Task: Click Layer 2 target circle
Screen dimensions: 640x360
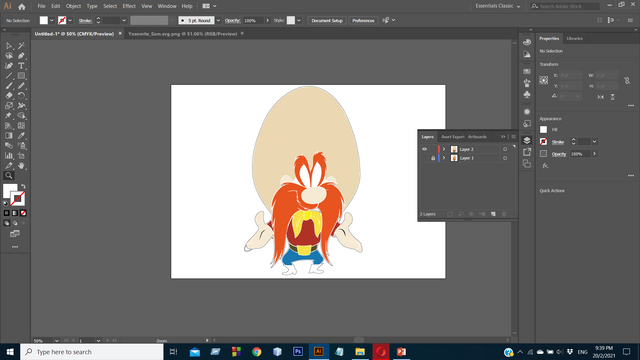Action: pos(505,149)
